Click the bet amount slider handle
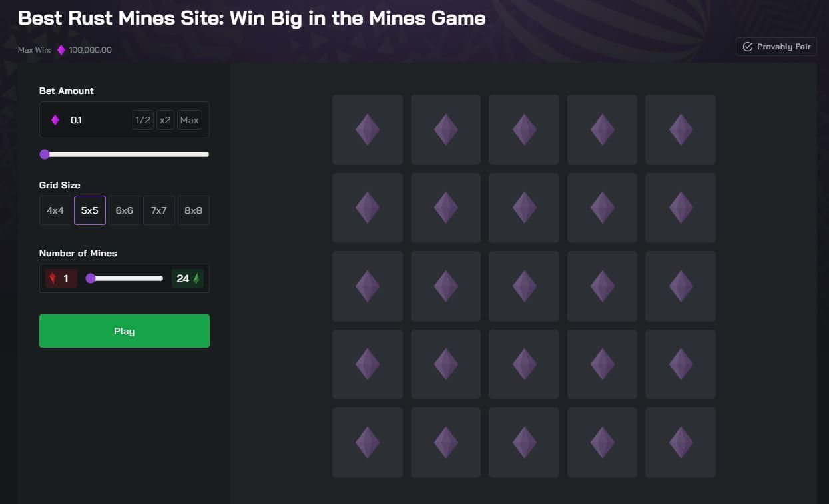This screenshot has width=829, height=504. (45, 154)
